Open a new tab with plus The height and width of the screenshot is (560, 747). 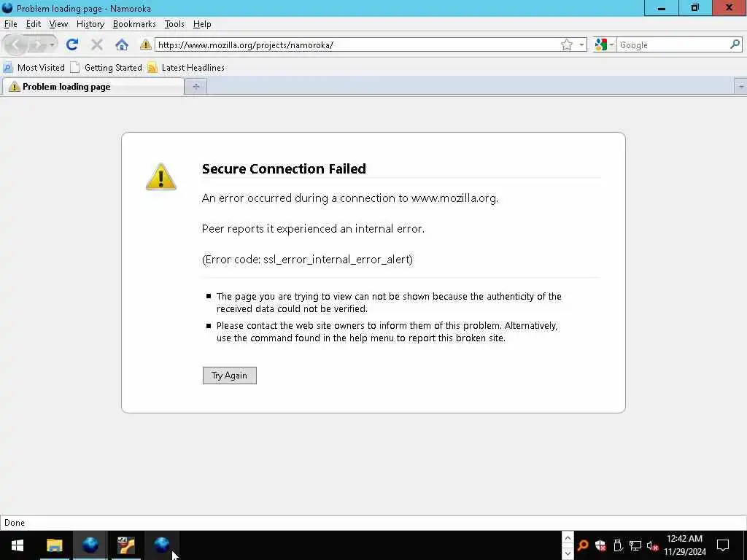point(196,87)
